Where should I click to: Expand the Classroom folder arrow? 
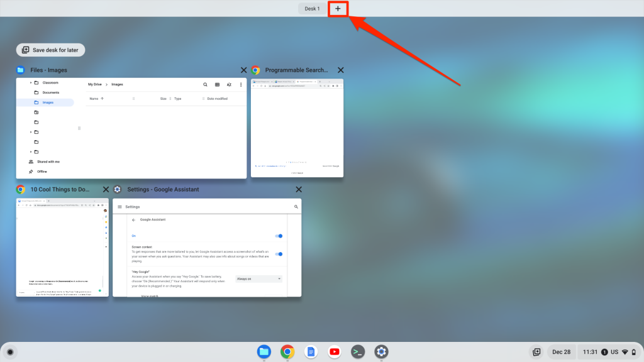(x=31, y=82)
